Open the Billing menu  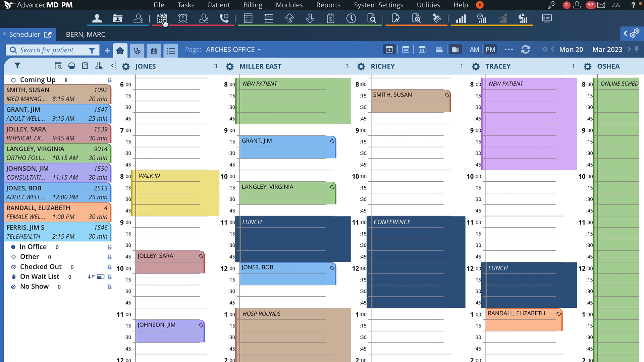click(x=253, y=5)
